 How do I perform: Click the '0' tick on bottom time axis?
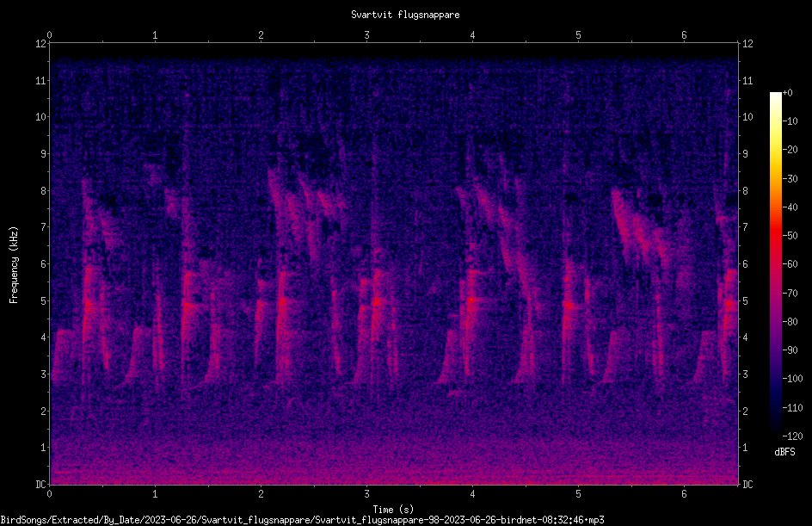pyautogui.click(x=49, y=494)
